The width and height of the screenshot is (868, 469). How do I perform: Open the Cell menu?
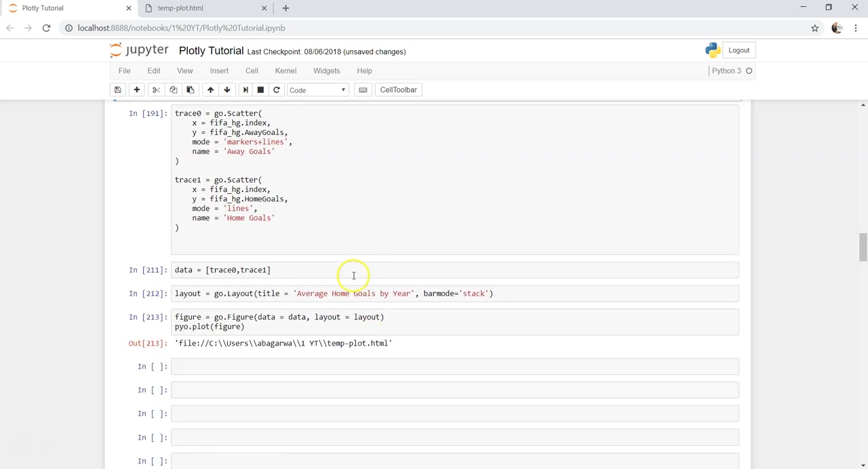252,70
